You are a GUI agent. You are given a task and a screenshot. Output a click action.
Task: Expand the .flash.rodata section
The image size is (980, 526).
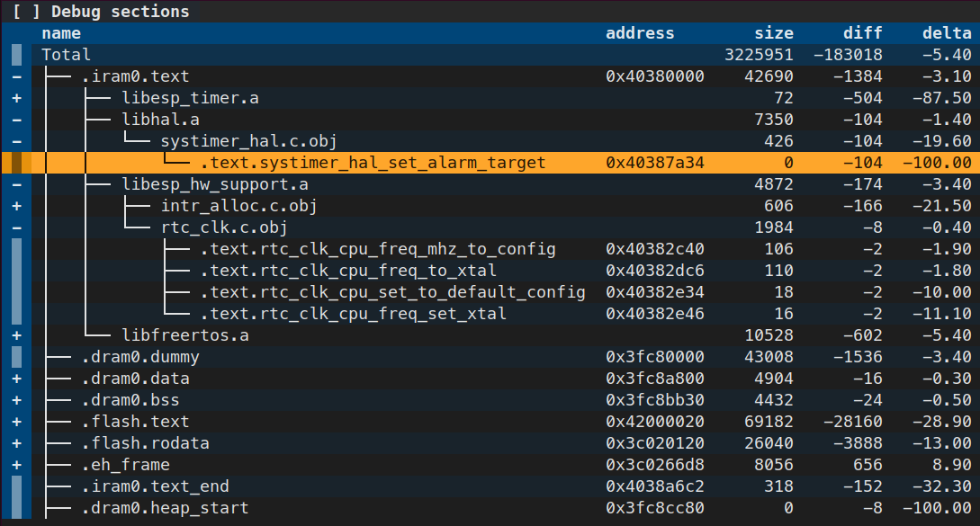16,442
